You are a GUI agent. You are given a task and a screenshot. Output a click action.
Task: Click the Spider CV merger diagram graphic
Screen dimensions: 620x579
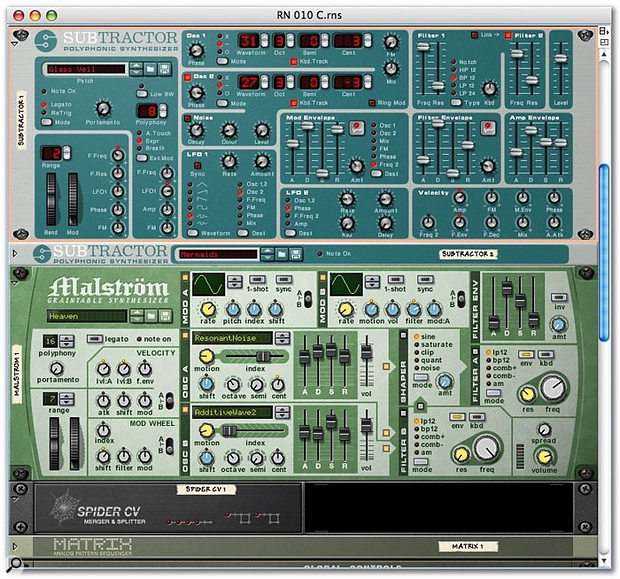point(191,522)
